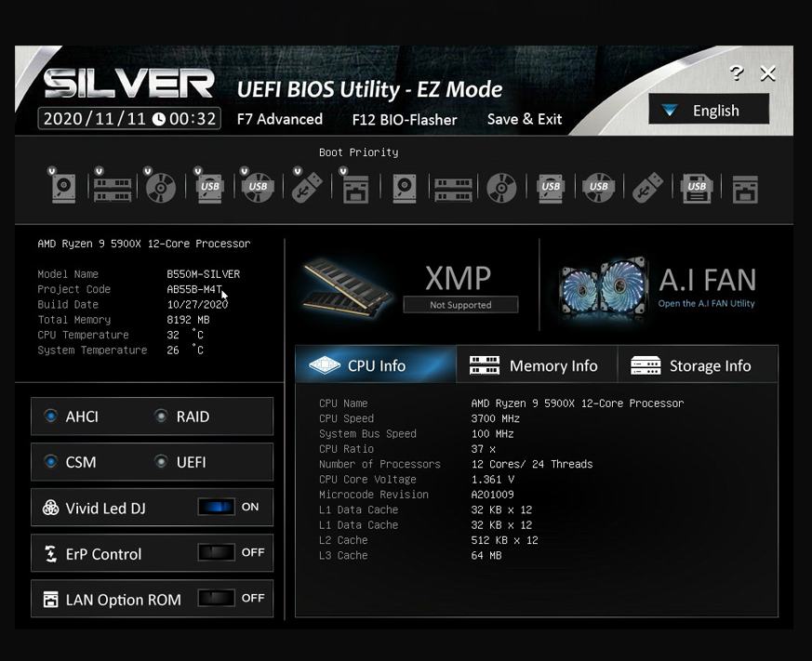Screen dimensions: 812x661
Task: Click the time 00:32 field
Action: (193, 119)
